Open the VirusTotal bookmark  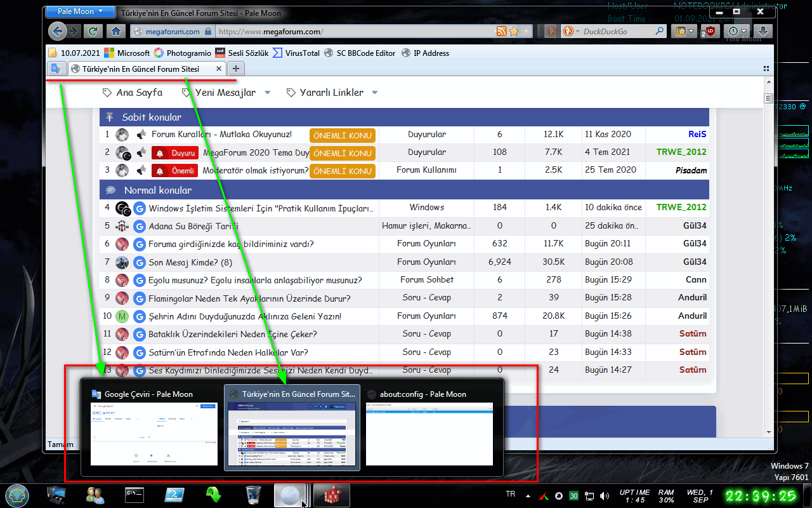296,53
